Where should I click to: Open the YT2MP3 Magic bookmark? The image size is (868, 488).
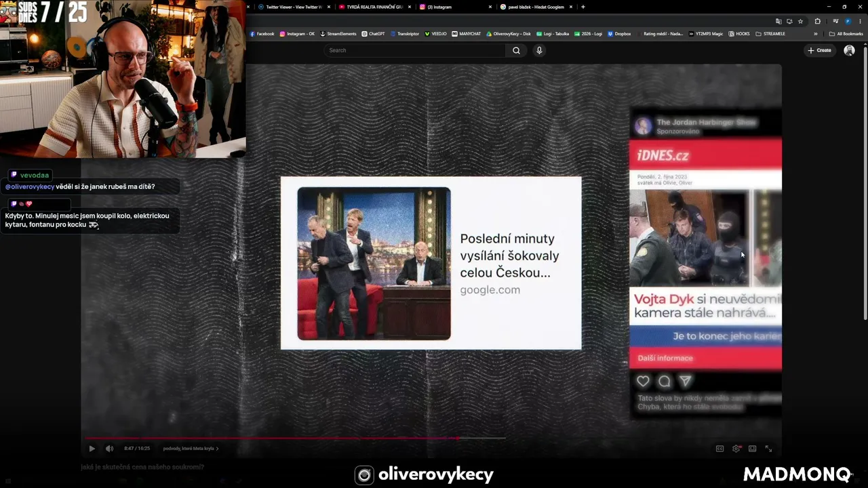705,33
